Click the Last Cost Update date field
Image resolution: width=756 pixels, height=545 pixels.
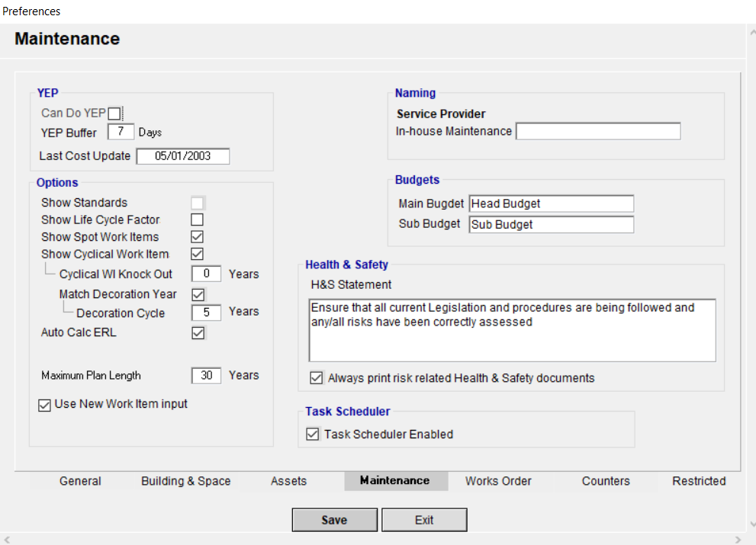tap(183, 156)
